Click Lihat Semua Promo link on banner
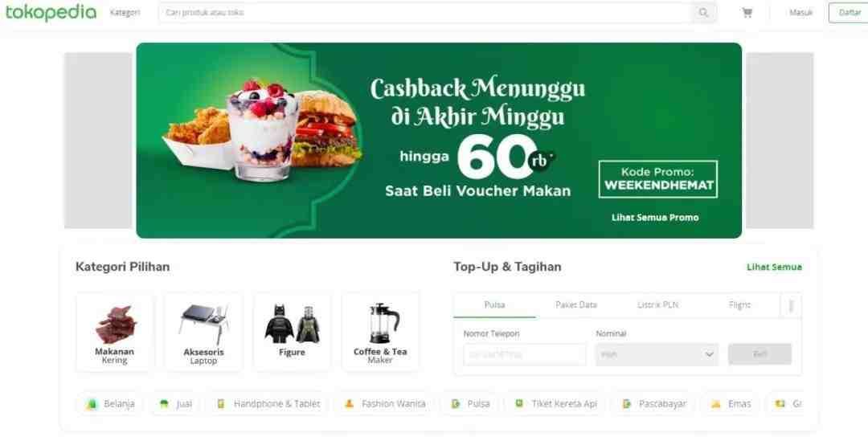Screen dimensions: 868x437 pos(655,218)
